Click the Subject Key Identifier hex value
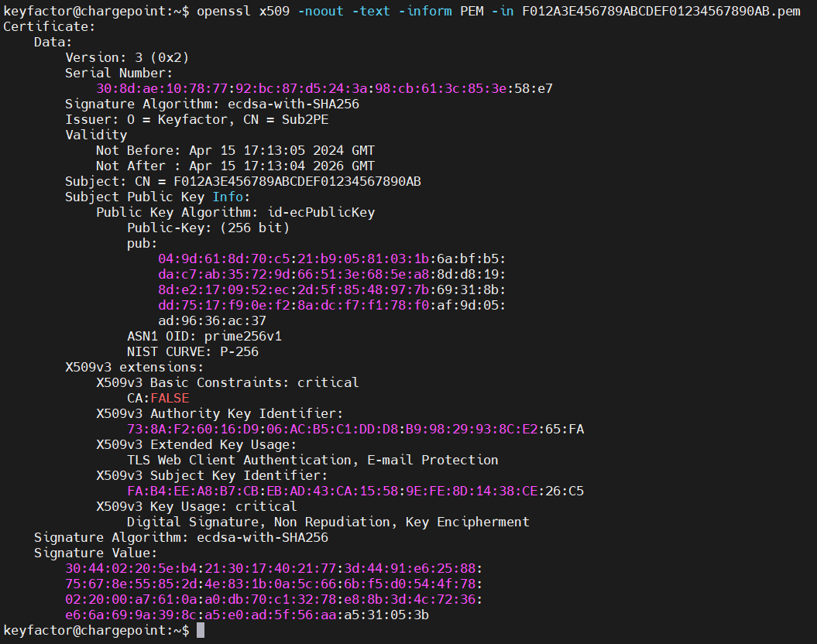 point(355,491)
